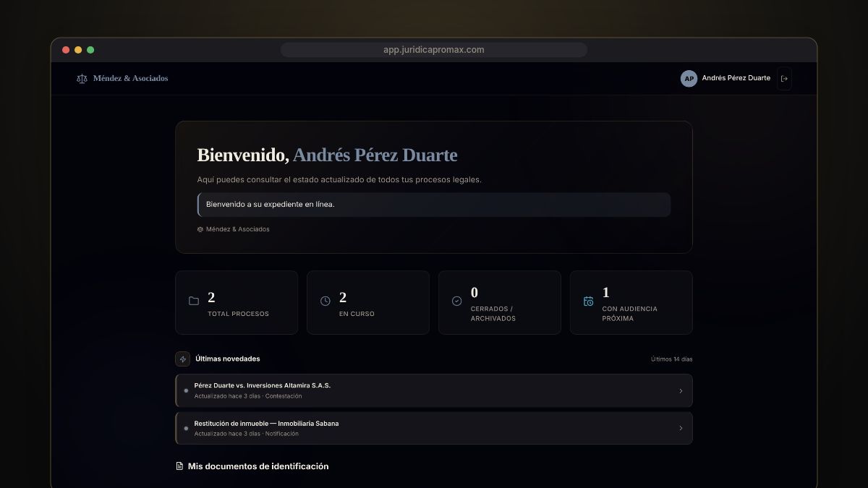Click the clock icon in En Curso card
The height and width of the screenshot is (488, 868).
(x=325, y=301)
